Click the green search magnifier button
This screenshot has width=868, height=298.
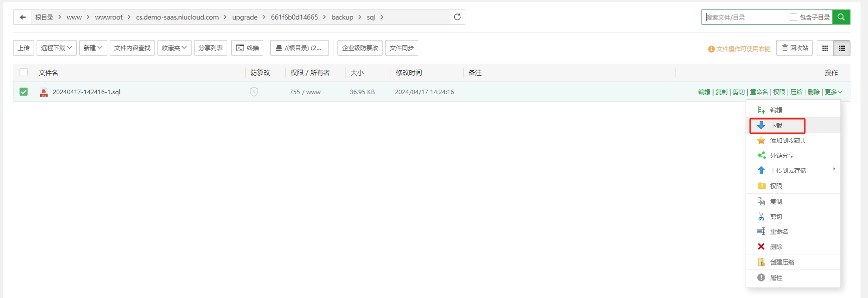click(x=841, y=17)
